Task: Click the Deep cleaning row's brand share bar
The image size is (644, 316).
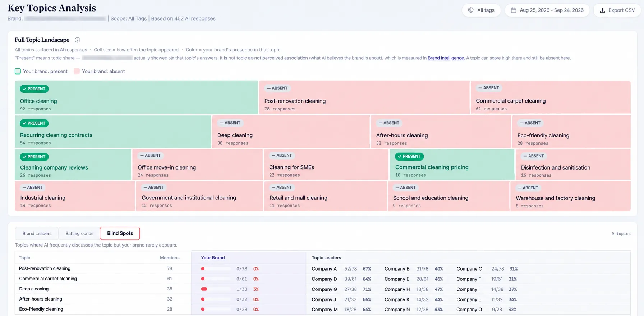Action: pos(216,289)
